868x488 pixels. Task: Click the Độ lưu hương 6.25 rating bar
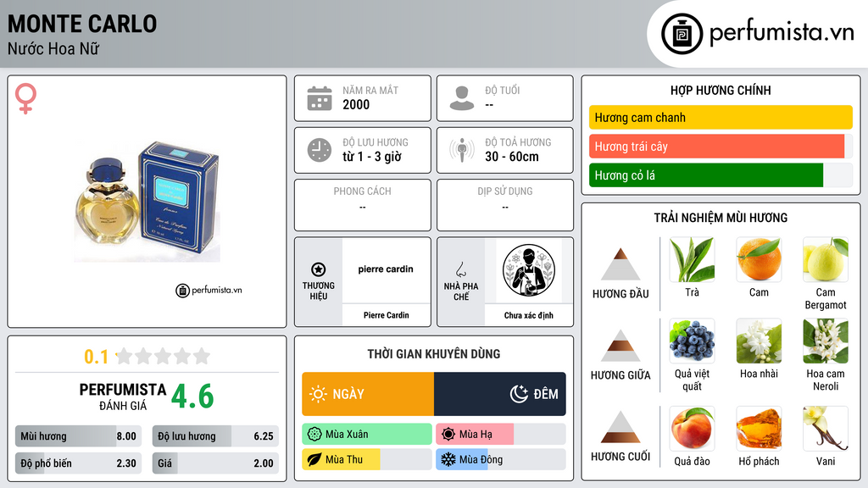click(x=215, y=436)
